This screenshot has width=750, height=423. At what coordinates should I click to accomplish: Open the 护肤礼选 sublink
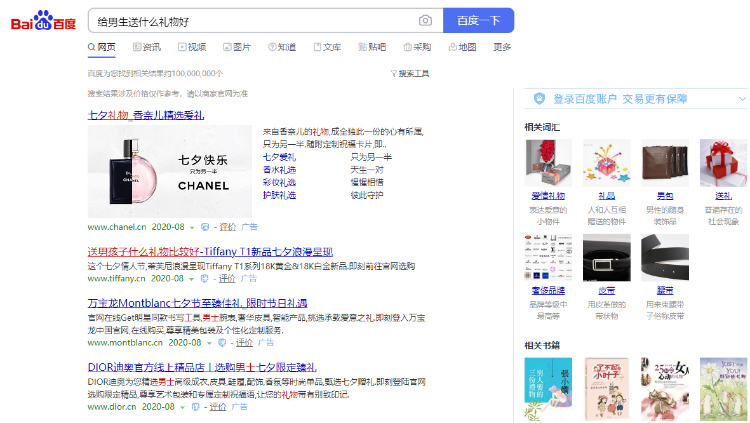coord(279,195)
